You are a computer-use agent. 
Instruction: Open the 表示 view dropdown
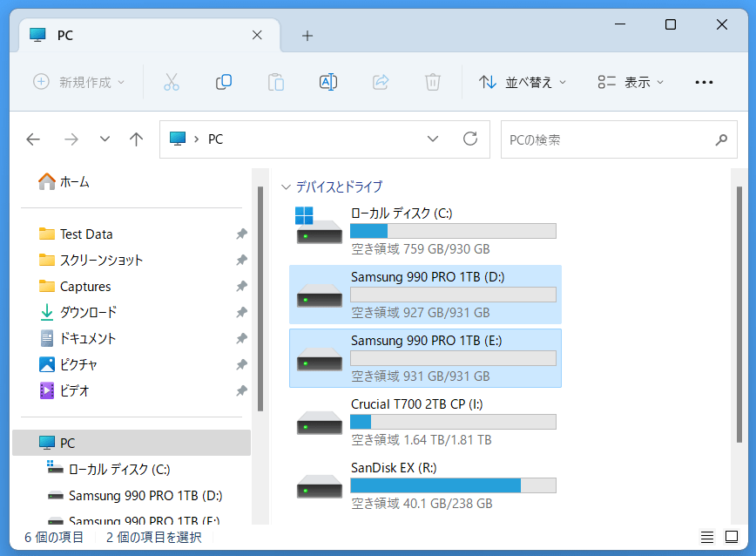[631, 82]
